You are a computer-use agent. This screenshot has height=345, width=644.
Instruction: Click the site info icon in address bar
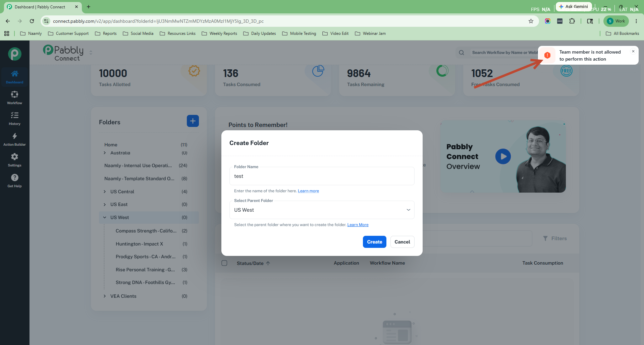click(x=46, y=21)
